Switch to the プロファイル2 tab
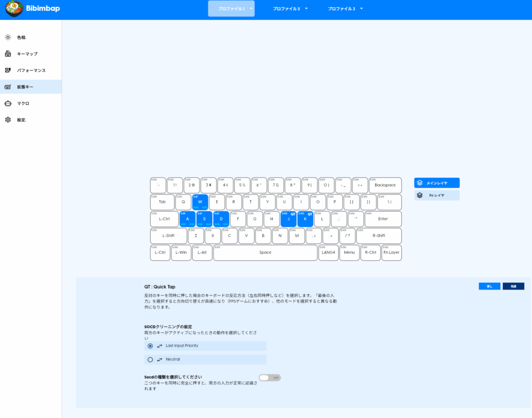Screen dimensions: 532x418 pyautogui.click(x=287, y=9)
